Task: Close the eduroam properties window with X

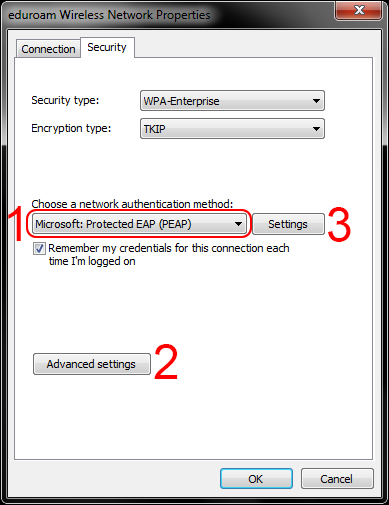Action: (359, 10)
